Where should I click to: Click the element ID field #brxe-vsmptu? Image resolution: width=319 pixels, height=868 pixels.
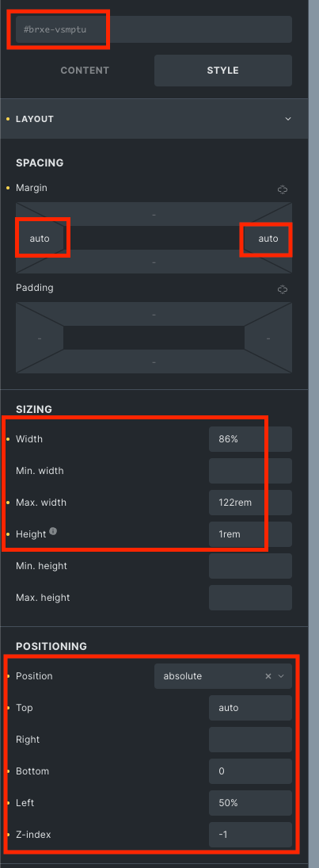click(154, 29)
